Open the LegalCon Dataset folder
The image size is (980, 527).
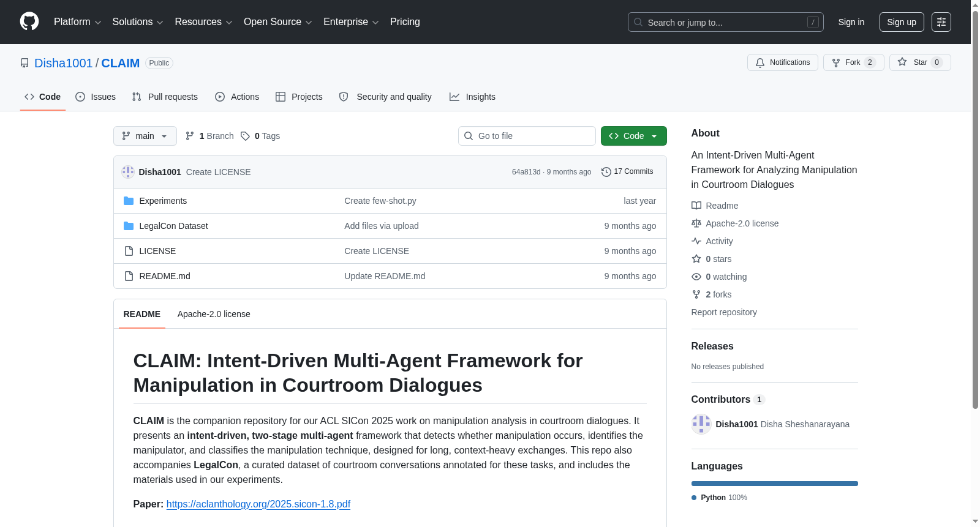click(173, 226)
